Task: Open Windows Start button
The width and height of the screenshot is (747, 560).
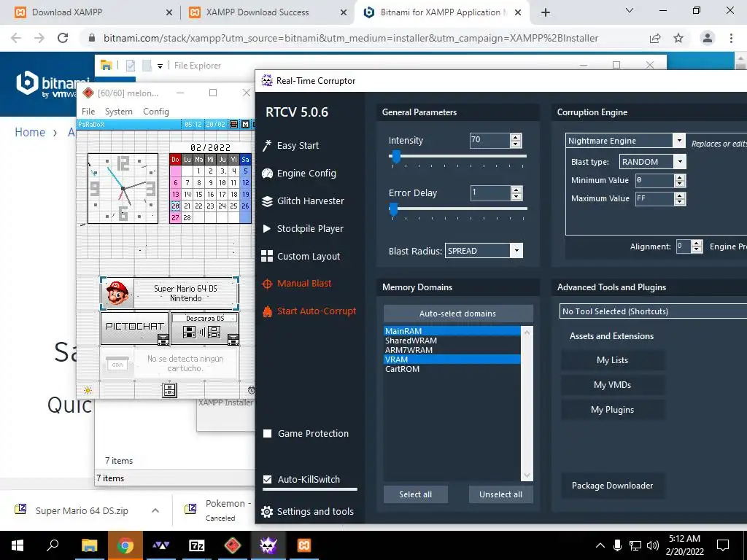Action: [18, 545]
